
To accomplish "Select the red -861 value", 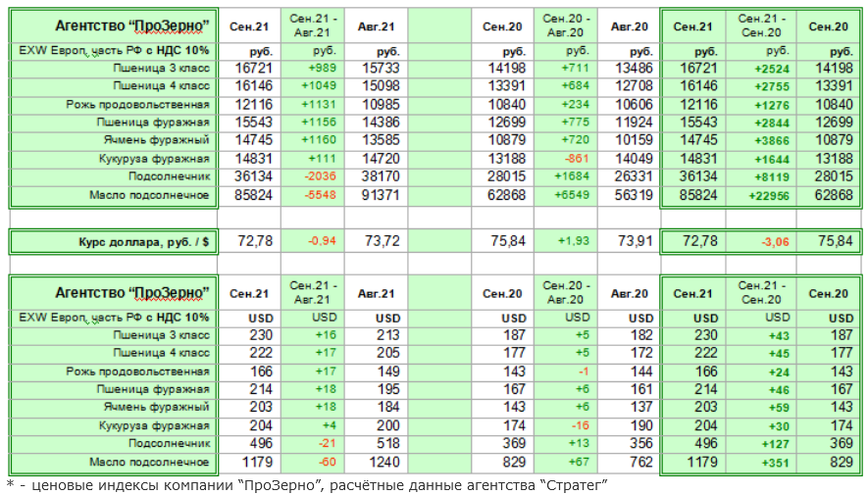I will click(578, 159).
